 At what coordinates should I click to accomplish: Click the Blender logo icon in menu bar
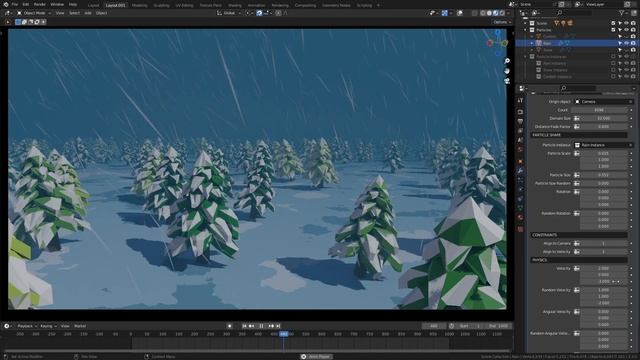6,4
